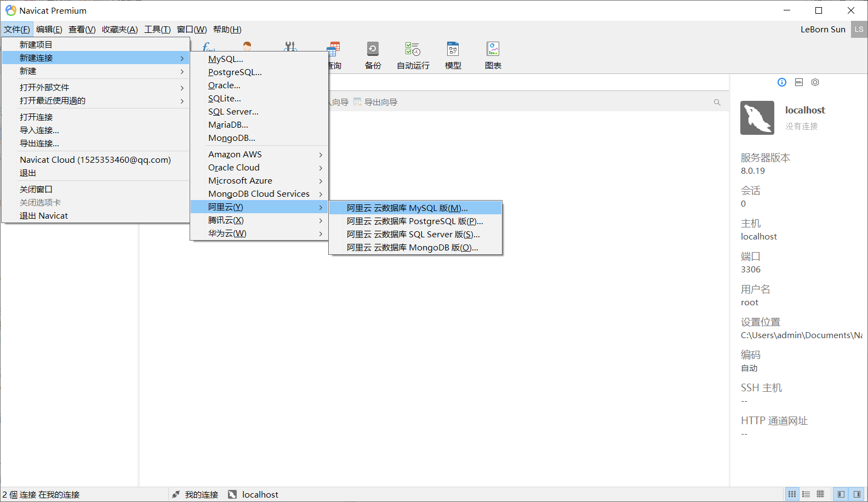
Task: Open the Model toolbar icon
Action: [x=453, y=55]
